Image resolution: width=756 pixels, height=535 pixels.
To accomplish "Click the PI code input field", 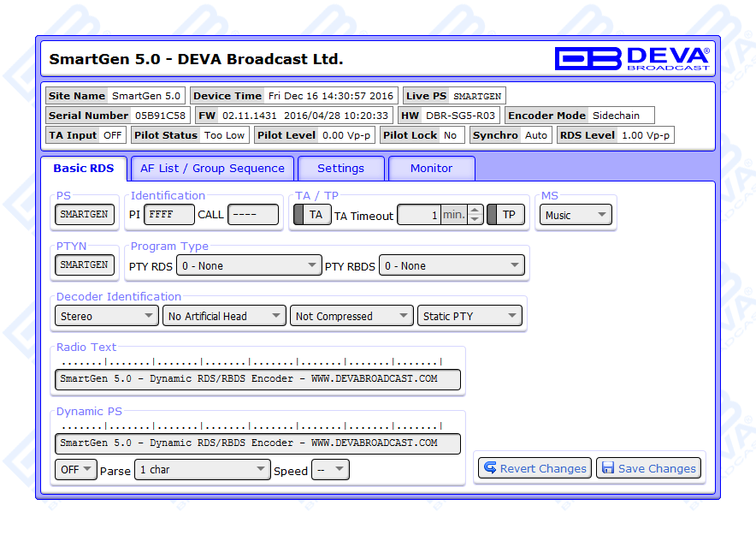I will tap(168, 215).
